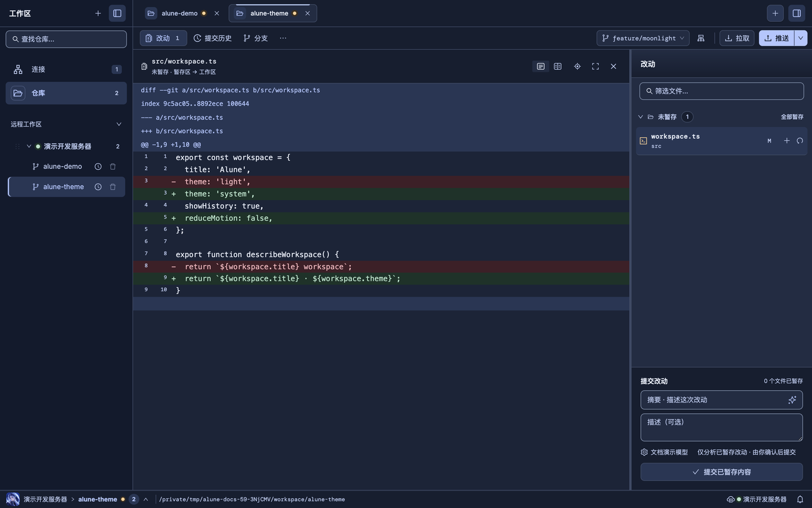
Task: Click the workspace path in status bar
Action: click(x=252, y=500)
